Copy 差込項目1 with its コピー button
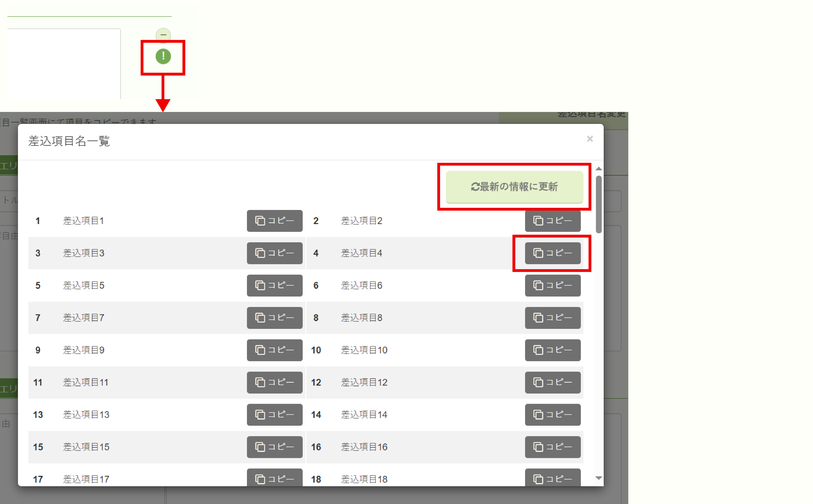813x504 pixels. [274, 221]
